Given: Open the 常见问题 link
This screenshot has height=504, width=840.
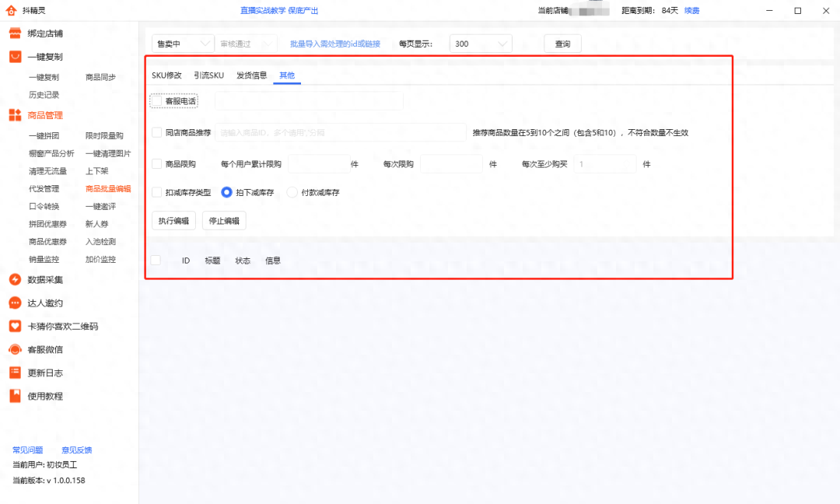Looking at the screenshot, I should (28, 450).
